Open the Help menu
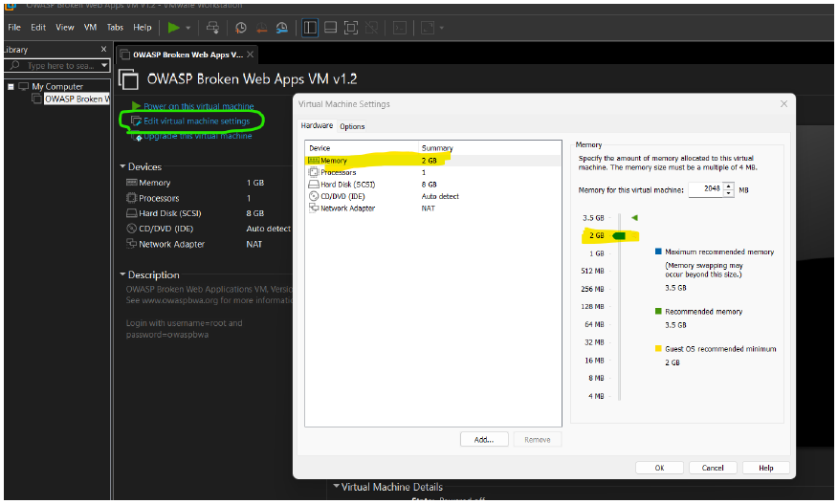Screen dimensions: 838x504 [x=143, y=28]
